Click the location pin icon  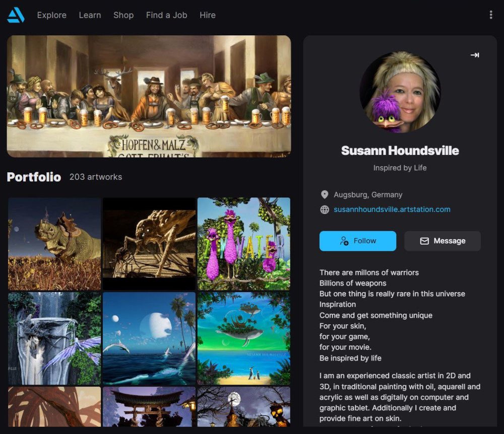(325, 194)
